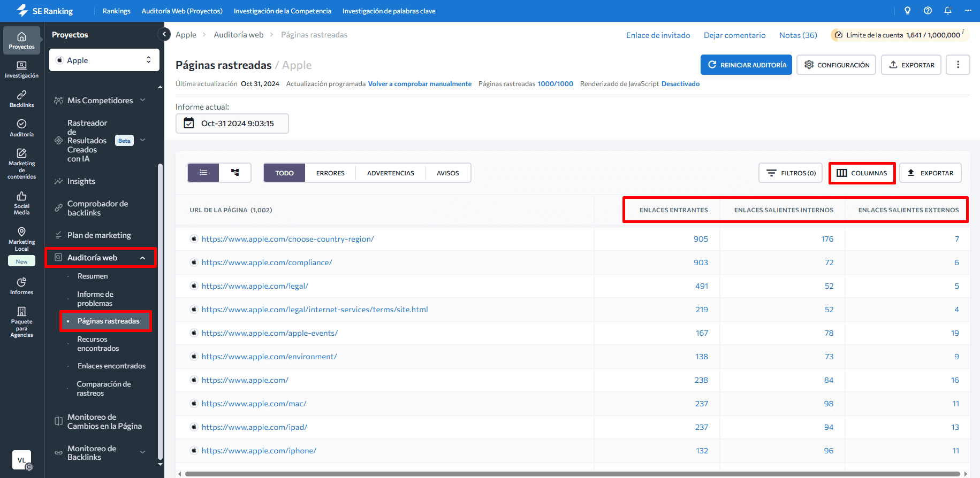Click the horizontal table scrollbar
This screenshot has width=980, height=478.
(573, 474)
